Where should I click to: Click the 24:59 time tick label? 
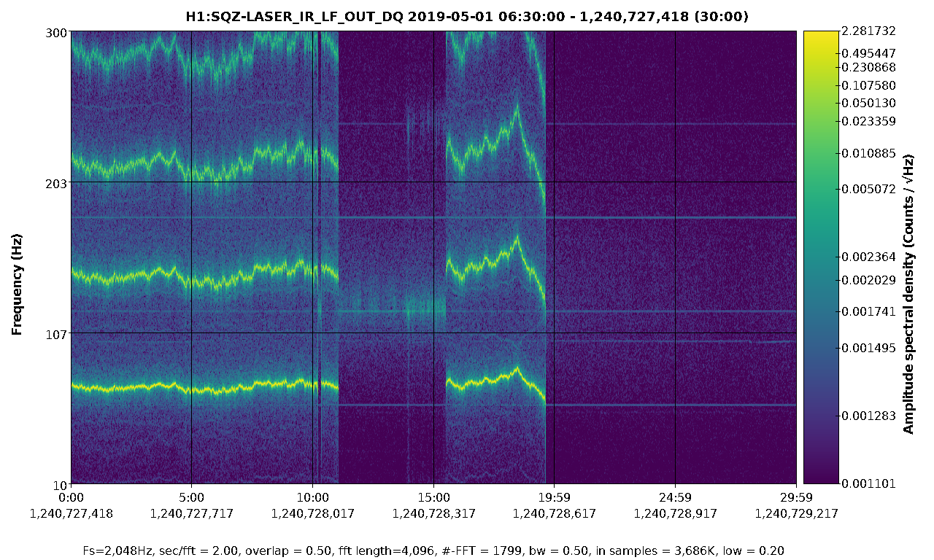tap(675, 499)
